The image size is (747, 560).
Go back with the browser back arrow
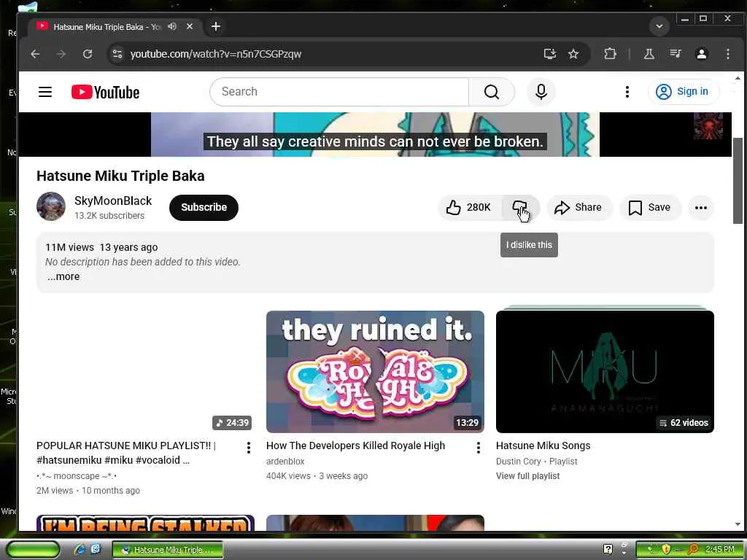35,54
